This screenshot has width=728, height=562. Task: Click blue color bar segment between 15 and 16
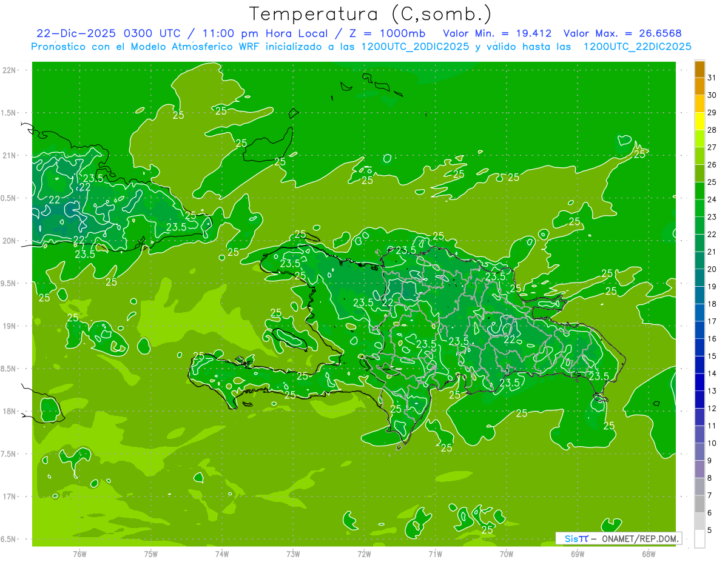pos(699,347)
